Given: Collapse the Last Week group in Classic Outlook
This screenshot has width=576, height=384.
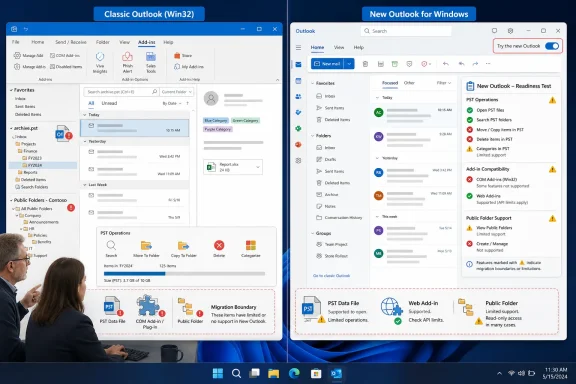Looking at the screenshot, I should 85,185.
